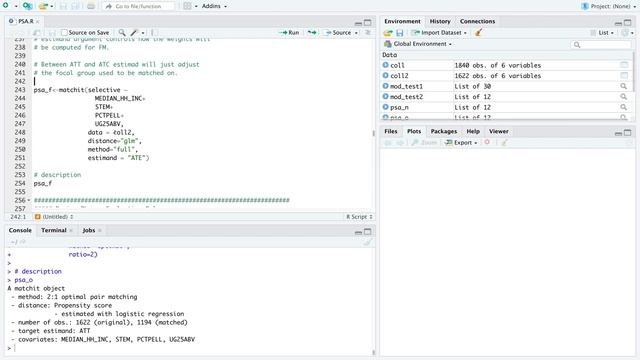Click the next plot arrow icon
This screenshot has height=360, width=640.
point(400,142)
